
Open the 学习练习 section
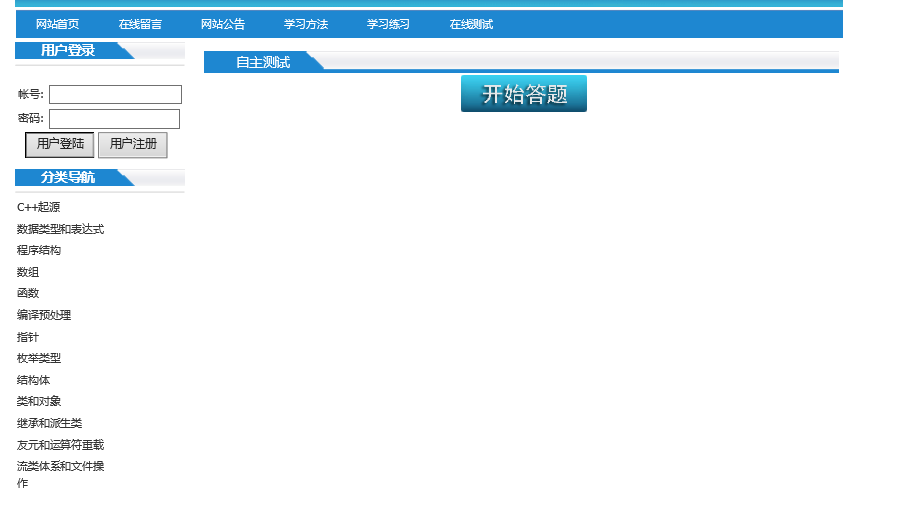coord(388,25)
